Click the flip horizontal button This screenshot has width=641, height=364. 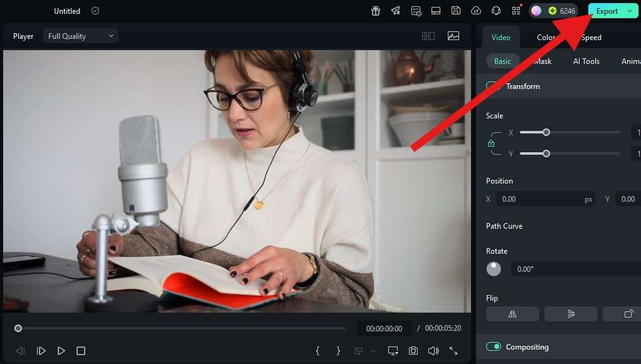click(x=512, y=314)
